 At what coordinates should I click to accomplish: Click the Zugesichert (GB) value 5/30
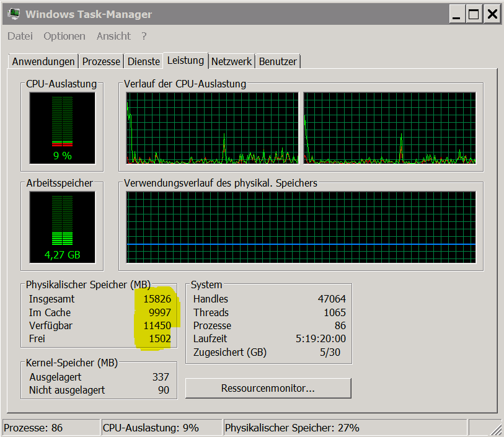tap(330, 352)
